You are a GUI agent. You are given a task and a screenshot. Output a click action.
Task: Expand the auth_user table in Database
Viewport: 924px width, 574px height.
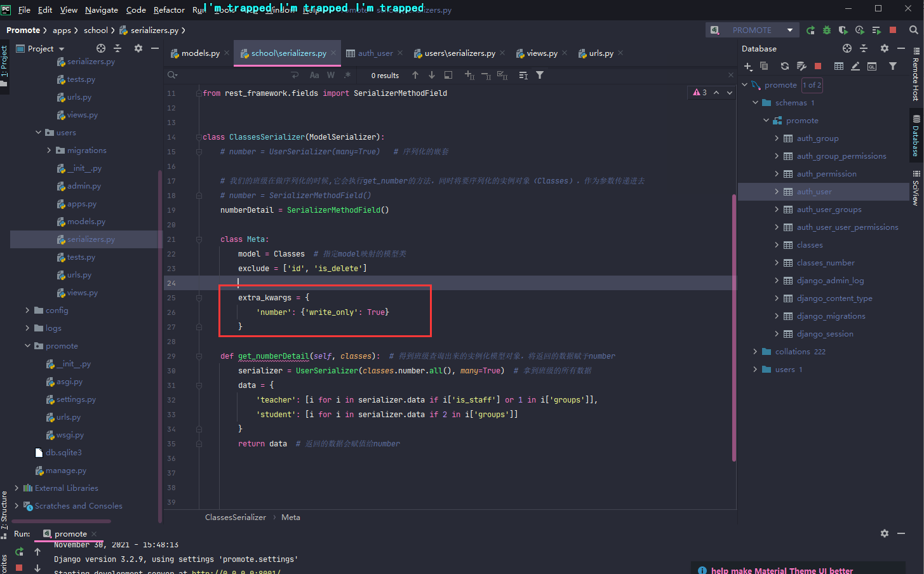point(777,192)
